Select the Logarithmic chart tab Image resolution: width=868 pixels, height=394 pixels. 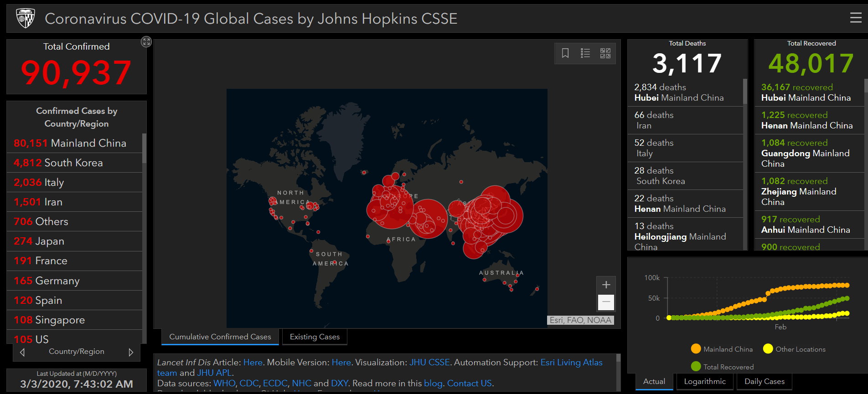[705, 381]
